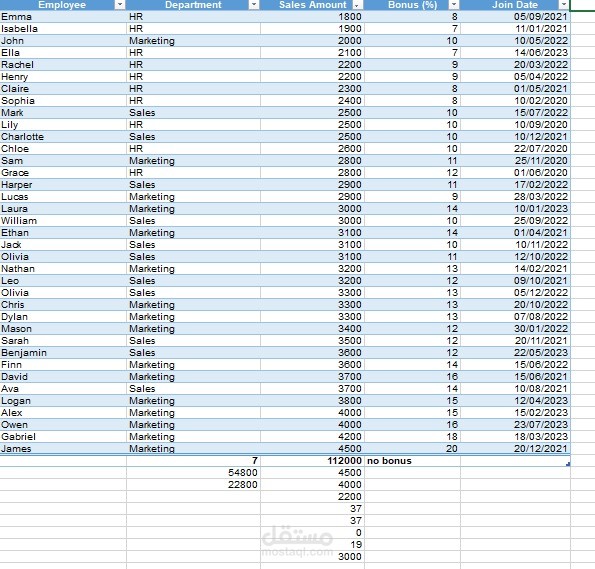Screen dimensions: 595x569
Task: Click the Alex employee cell
Action: 63,413
